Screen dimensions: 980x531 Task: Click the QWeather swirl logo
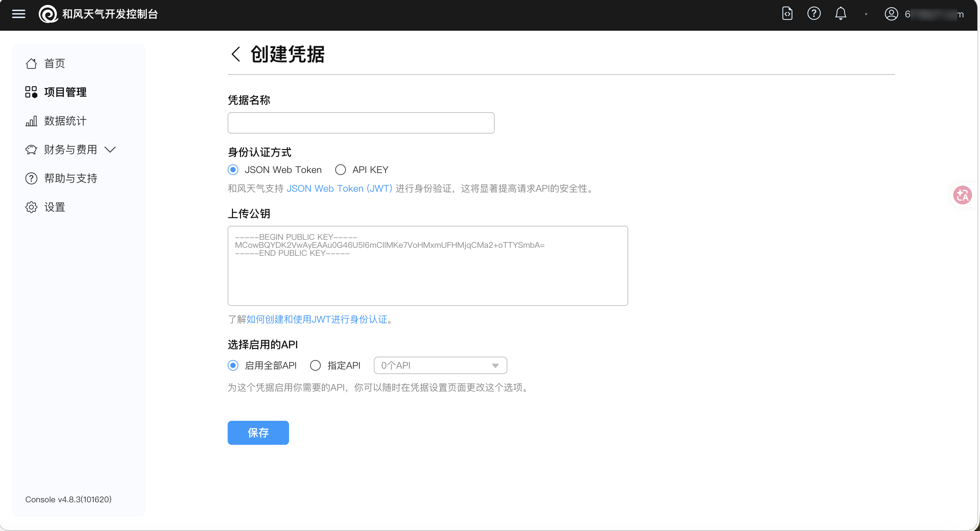[48, 14]
